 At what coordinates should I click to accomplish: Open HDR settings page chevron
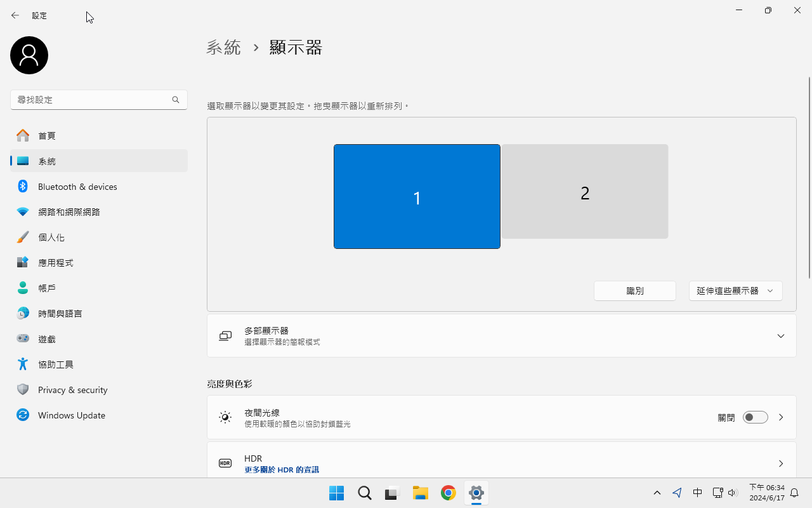click(781, 464)
